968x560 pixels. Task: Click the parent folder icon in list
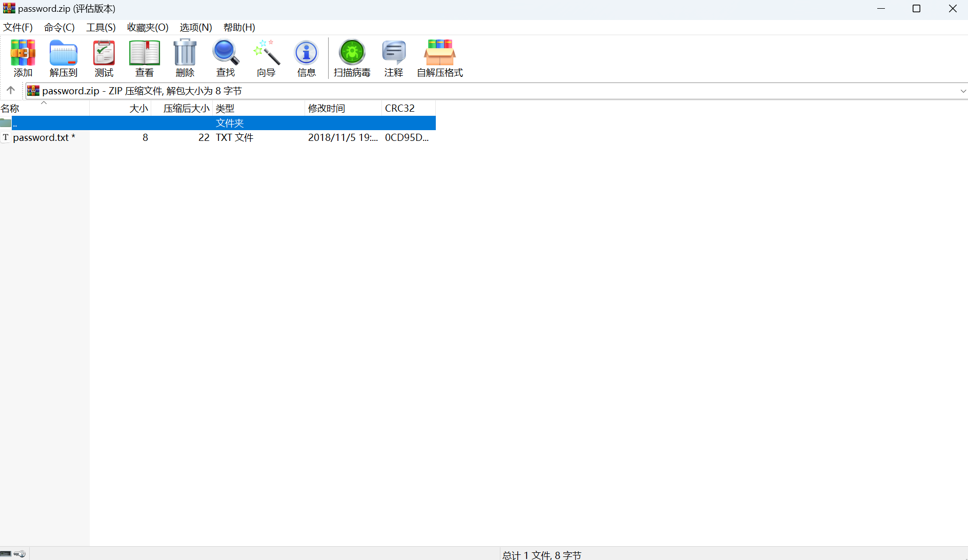(6, 123)
